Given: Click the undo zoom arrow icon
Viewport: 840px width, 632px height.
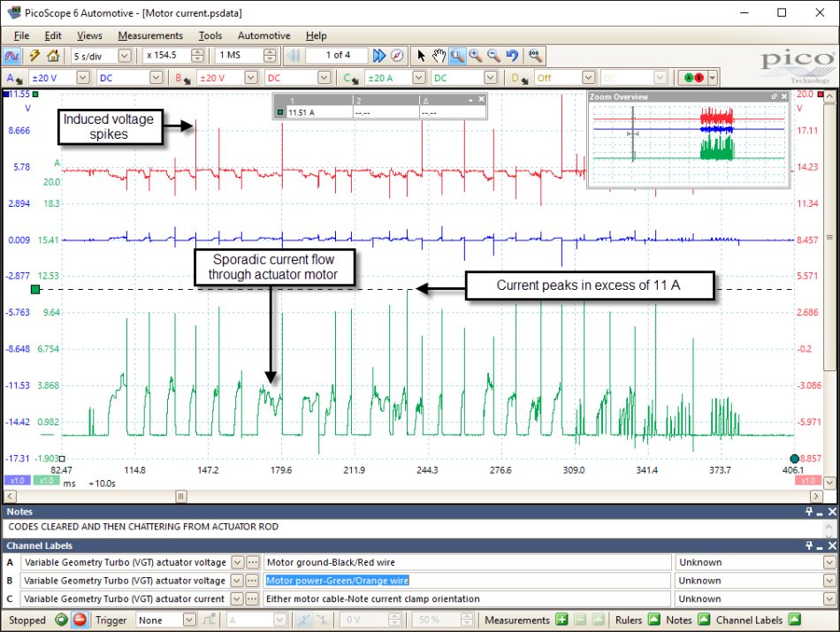Looking at the screenshot, I should [x=512, y=55].
